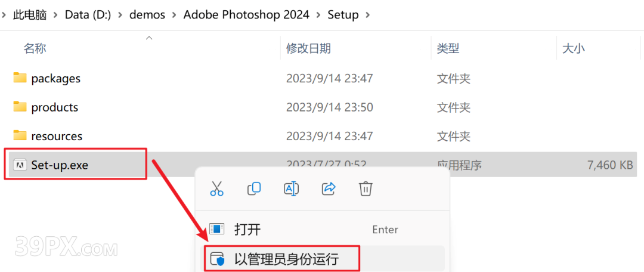Click the packages folder icon
The width and height of the screenshot is (644, 272).
[20, 78]
